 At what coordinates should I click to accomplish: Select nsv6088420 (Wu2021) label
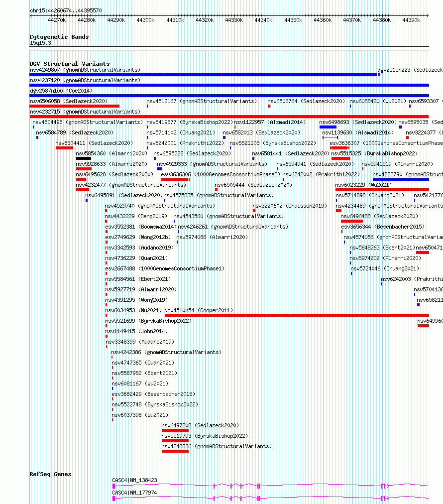[378, 101]
